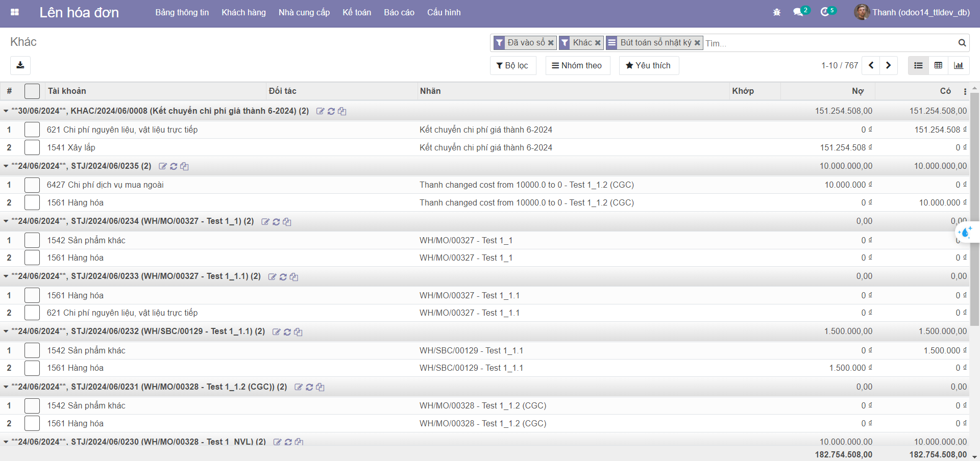This screenshot has height=461, width=980.
Task: Open the Báo cáo menu
Action: (399, 12)
